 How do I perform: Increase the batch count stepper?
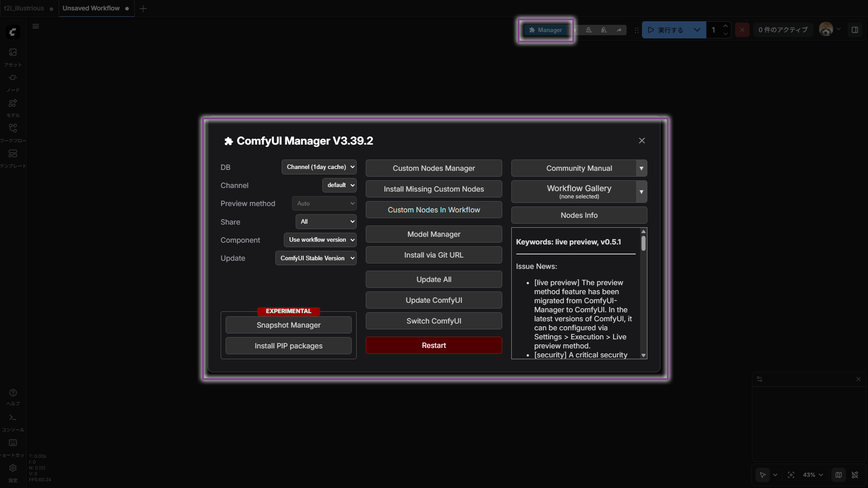726,26
